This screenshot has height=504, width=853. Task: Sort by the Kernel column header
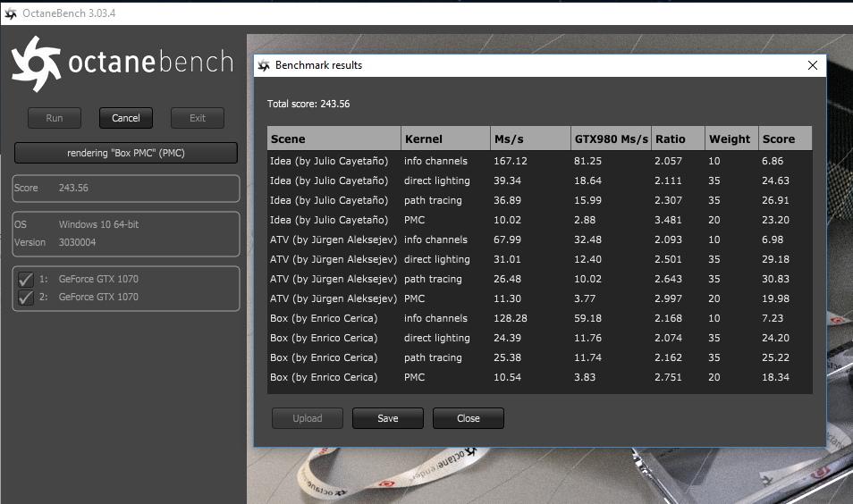pyautogui.click(x=445, y=139)
